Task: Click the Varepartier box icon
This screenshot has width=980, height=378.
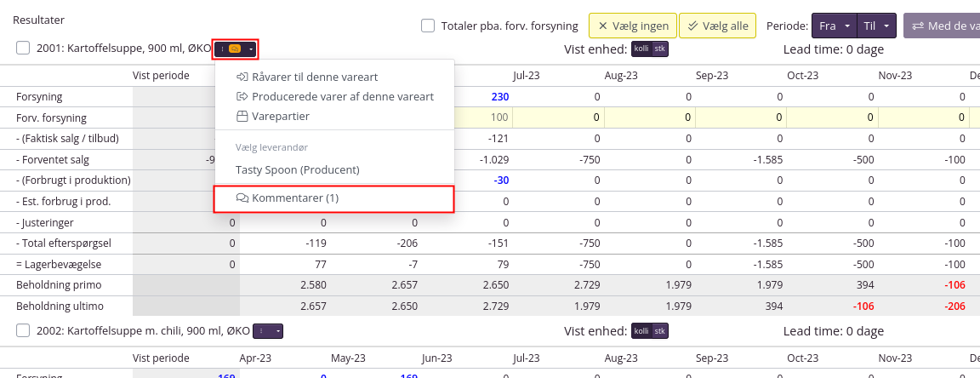Action: pyautogui.click(x=242, y=116)
